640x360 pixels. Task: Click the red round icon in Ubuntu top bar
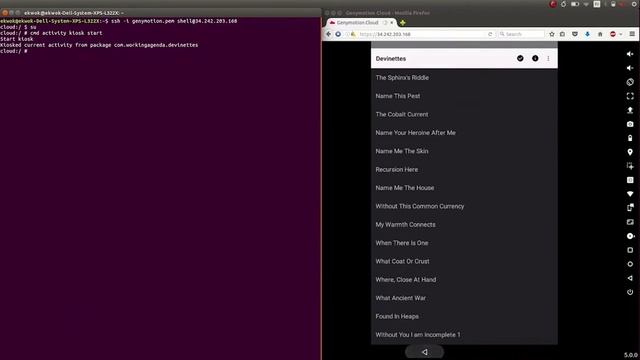(x=553, y=4)
